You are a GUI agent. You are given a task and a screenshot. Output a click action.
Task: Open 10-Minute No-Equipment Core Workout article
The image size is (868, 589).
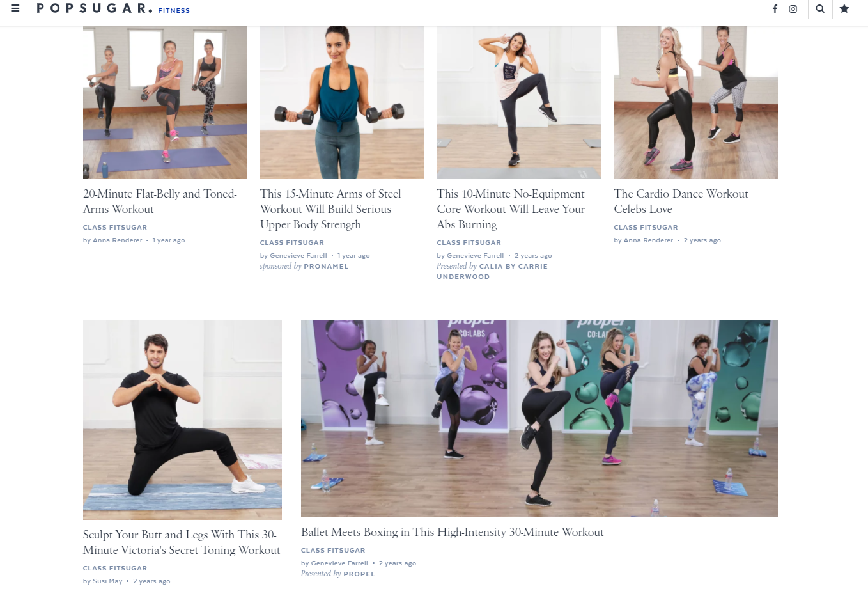click(x=511, y=209)
